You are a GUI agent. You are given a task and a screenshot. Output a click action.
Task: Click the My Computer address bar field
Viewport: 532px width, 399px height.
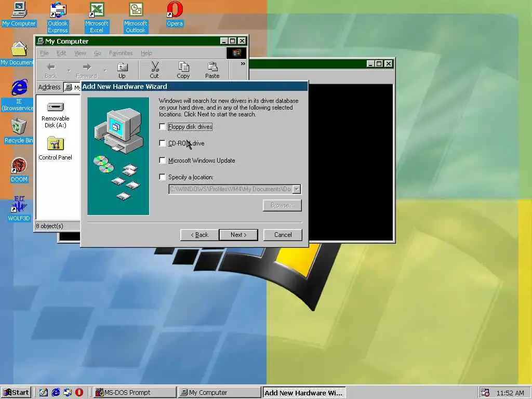click(x=72, y=87)
